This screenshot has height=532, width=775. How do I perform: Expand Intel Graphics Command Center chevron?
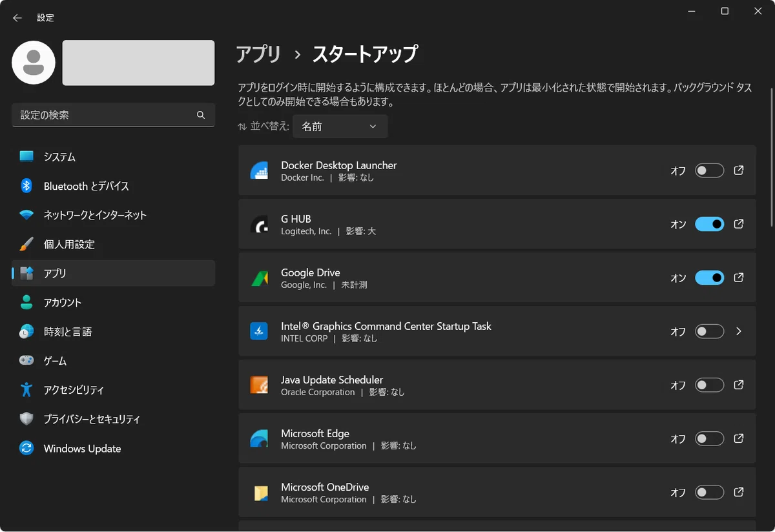point(739,331)
